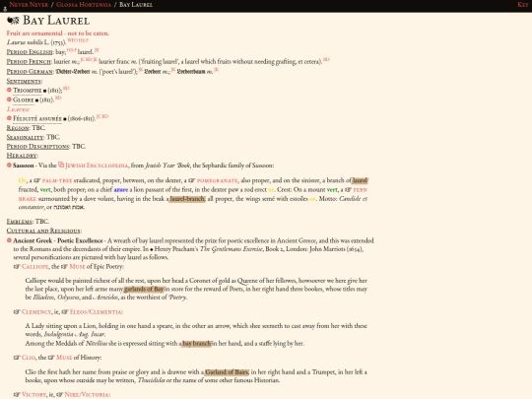532x399 pixels.
Task: Open the JK citation after Lorbeerbaum
Action: pyautogui.click(x=216, y=69)
